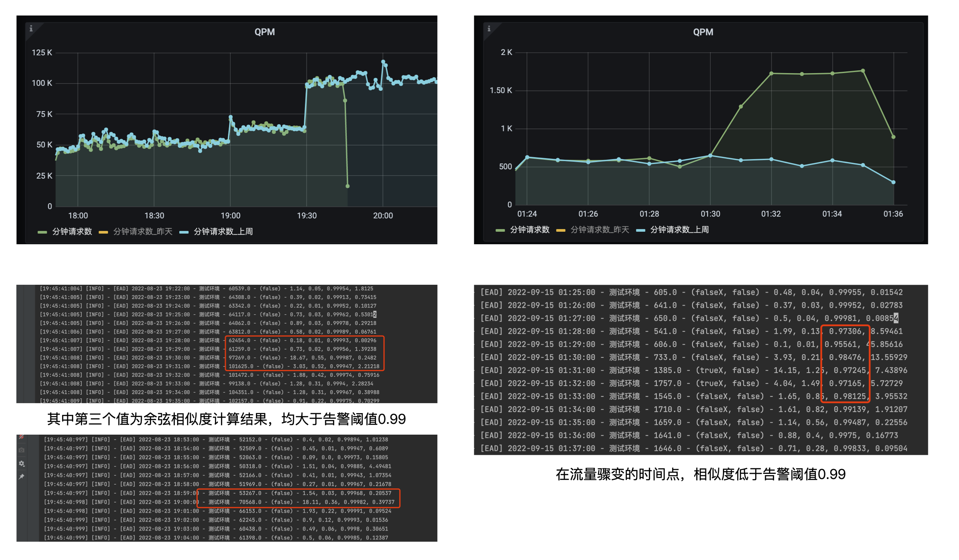This screenshot has height=560, width=959.
Task: Toggle 分钟请求数 series in right chart legend
Action: (529, 230)
